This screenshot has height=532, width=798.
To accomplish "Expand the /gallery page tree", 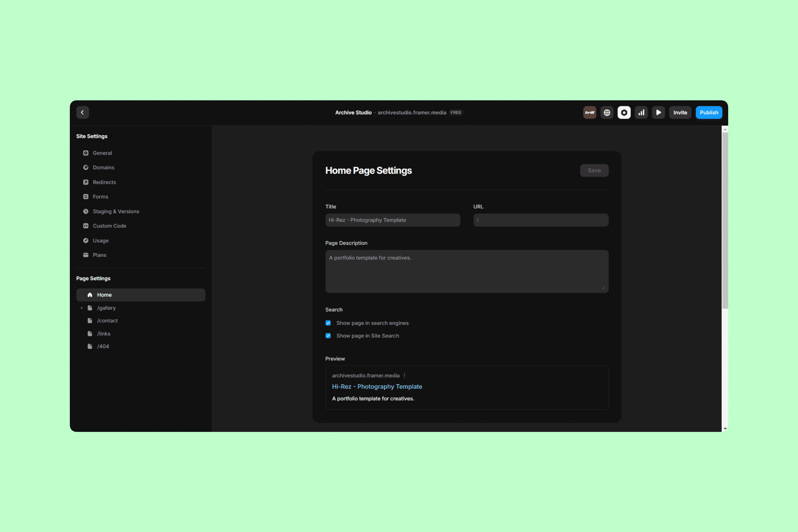I will point(82,308).
